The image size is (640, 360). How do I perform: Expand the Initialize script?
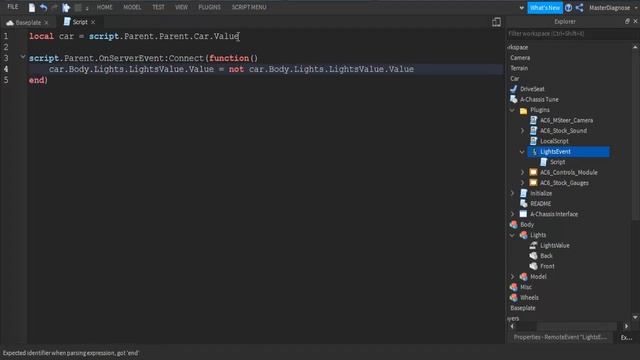coord(513,193)
